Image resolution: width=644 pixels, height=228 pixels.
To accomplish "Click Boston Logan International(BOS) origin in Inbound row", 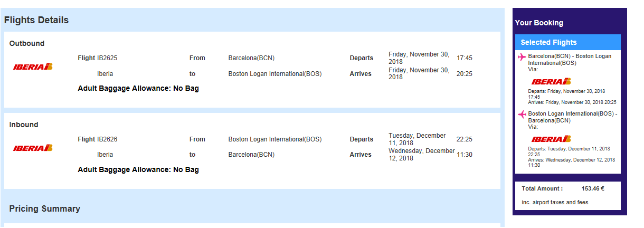I will [x=274, y=139].
